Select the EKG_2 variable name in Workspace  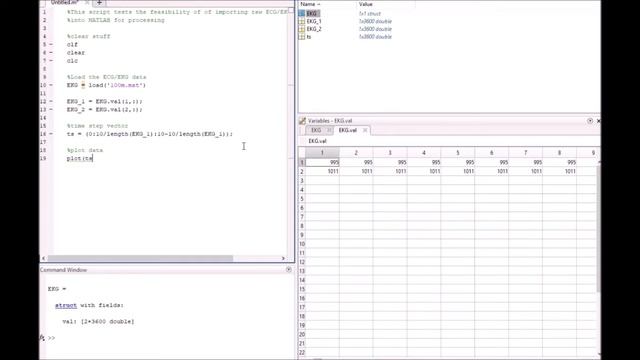(314, 29)
